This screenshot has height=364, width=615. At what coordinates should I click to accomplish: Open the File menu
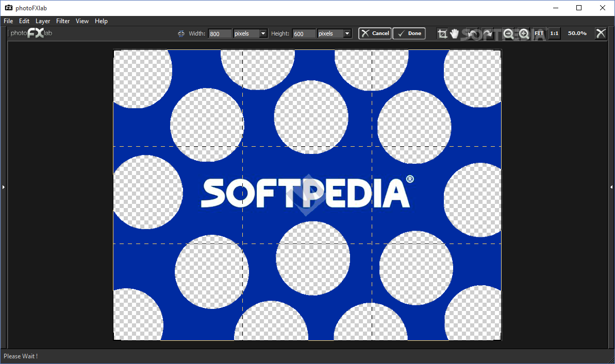8,21
